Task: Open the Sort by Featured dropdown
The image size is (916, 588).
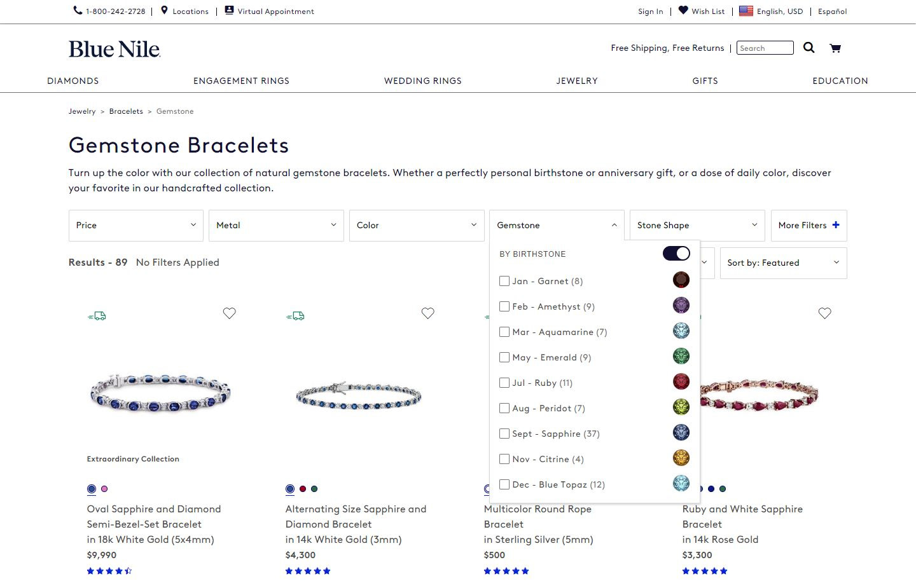Action: tap(783, 263)
